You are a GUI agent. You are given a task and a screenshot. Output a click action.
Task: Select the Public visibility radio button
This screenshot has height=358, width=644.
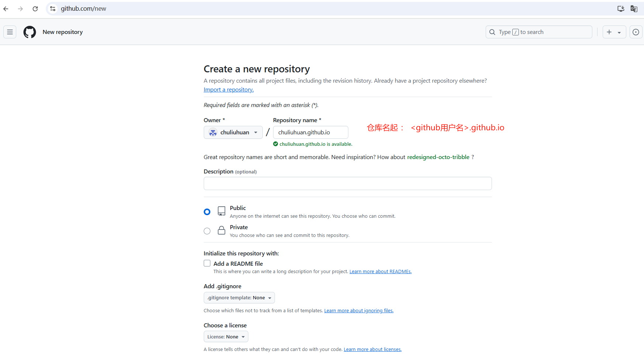tap(207, 212)
